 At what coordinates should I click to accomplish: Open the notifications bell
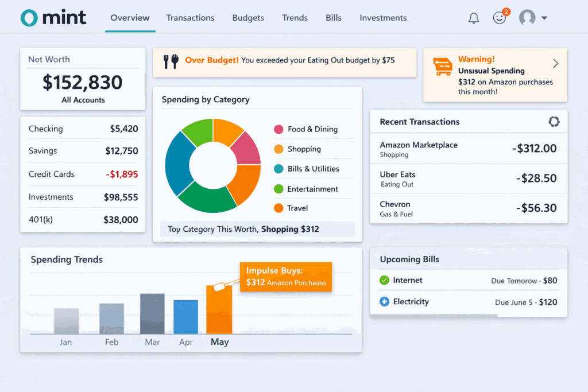(x=474, y=18)
